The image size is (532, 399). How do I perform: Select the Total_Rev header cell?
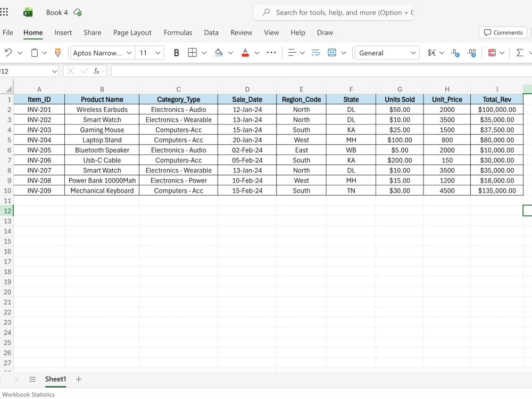click(497, 99)
